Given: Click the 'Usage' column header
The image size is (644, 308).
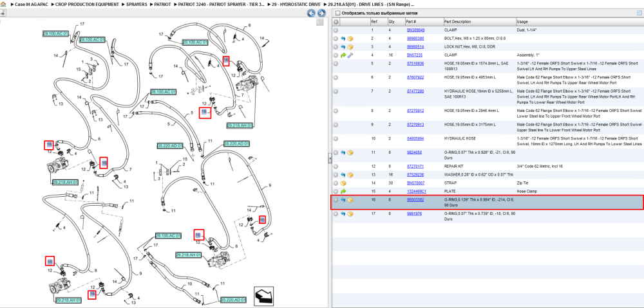Looking at the screenshot, I should [x=579, y=22].
